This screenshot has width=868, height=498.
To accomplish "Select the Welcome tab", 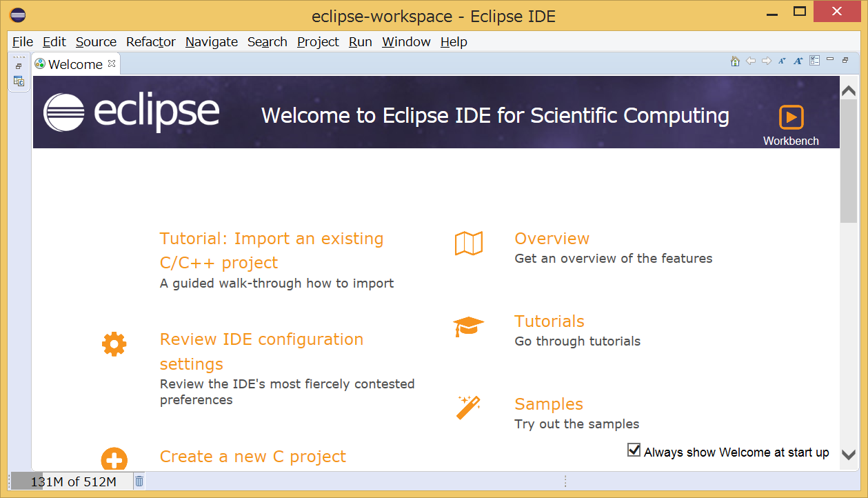I will [x=74, y=63].
